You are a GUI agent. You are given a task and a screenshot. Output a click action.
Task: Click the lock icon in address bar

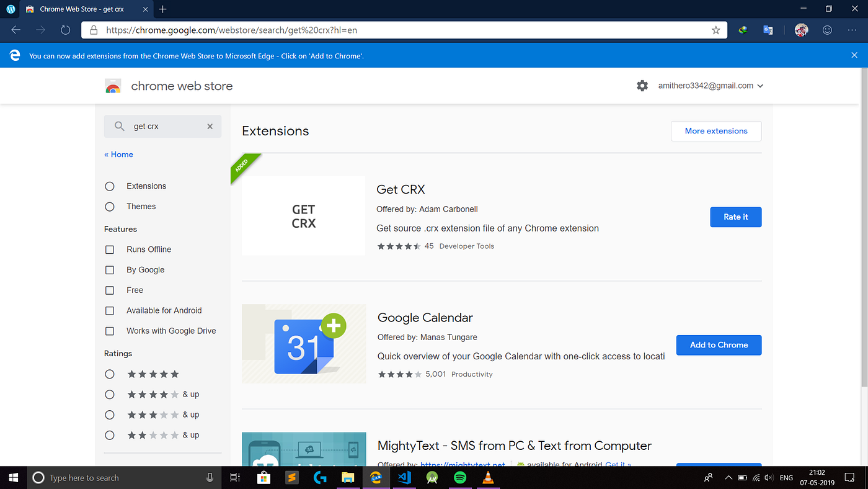coord(94,30)
